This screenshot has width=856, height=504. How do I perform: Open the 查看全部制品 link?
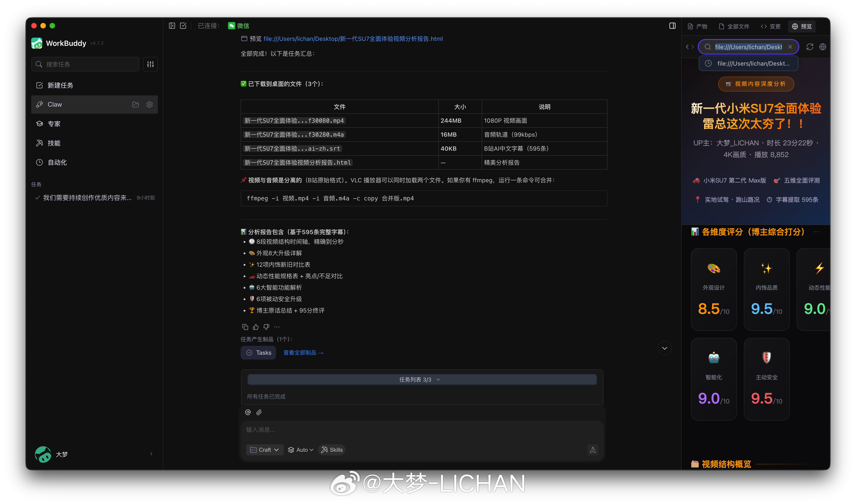click(303, 353)
